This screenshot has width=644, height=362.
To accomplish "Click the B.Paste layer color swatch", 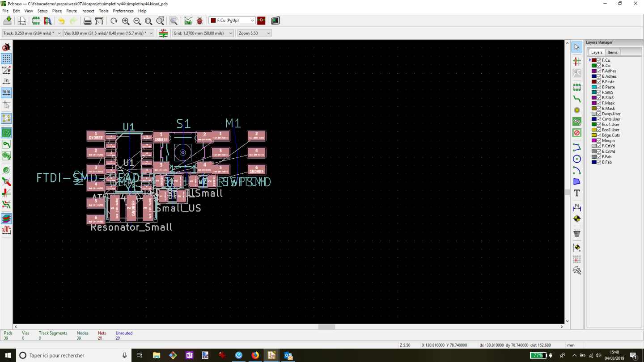I will click(x=594, y=87).
